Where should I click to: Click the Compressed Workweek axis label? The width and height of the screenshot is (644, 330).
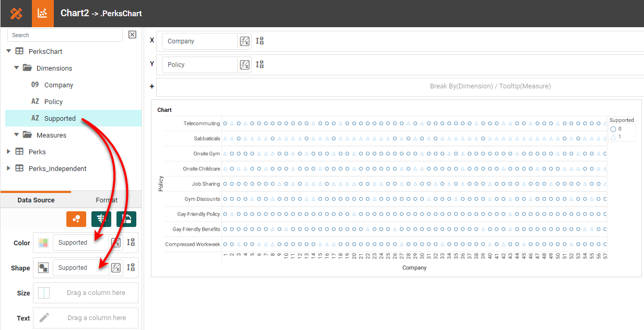[193, 245]
